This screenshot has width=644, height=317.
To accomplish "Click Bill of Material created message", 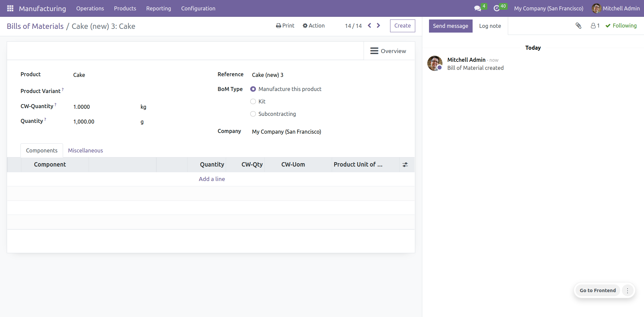I will (x=475, y=68).
